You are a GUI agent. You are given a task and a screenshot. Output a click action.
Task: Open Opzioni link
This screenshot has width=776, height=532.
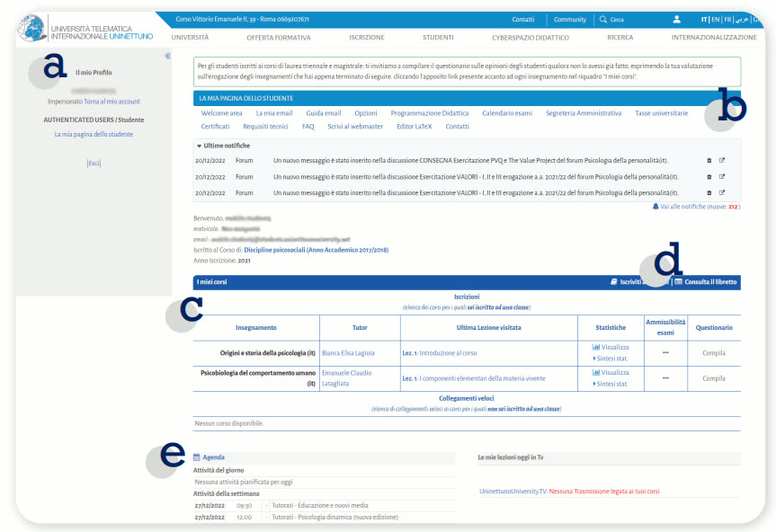[x=366, y=113]
